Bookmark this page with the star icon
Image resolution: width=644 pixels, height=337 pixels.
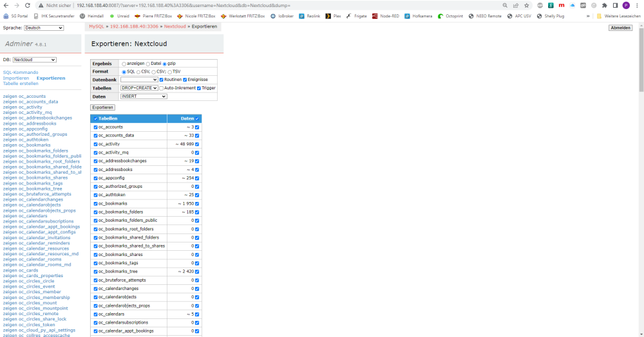click(x=527, y=5)
